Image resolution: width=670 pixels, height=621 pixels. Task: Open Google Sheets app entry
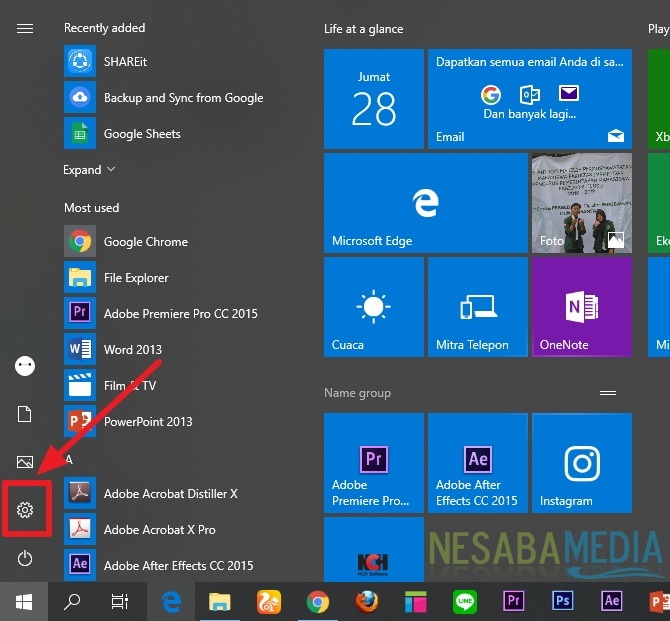click(x=171, y=134)
